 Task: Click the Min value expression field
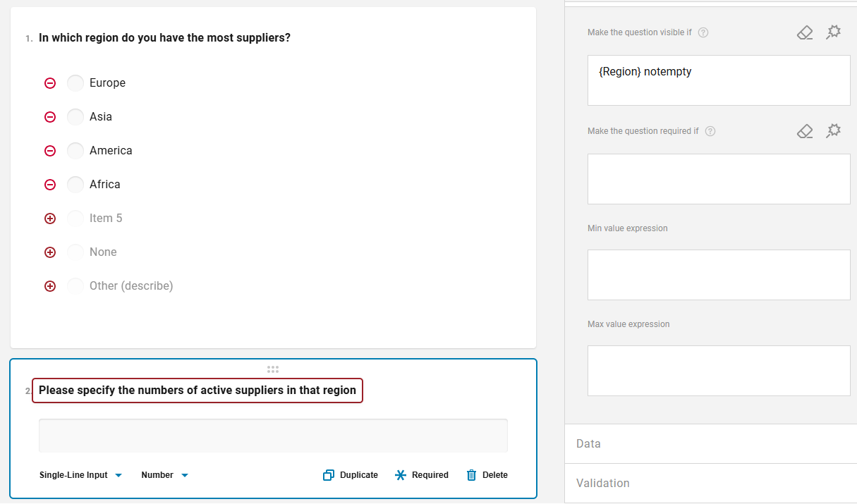(719, 274)
